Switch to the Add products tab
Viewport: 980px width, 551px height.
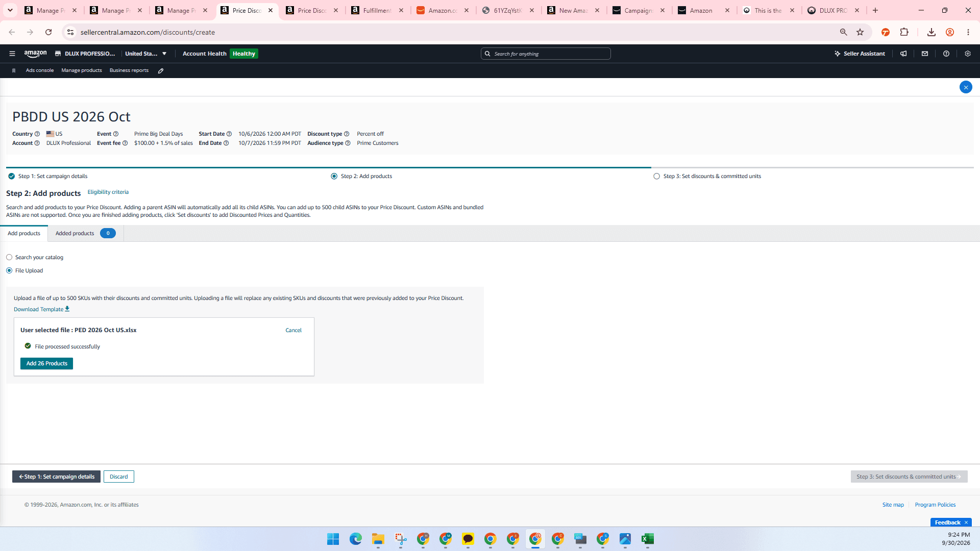[24, 234]
